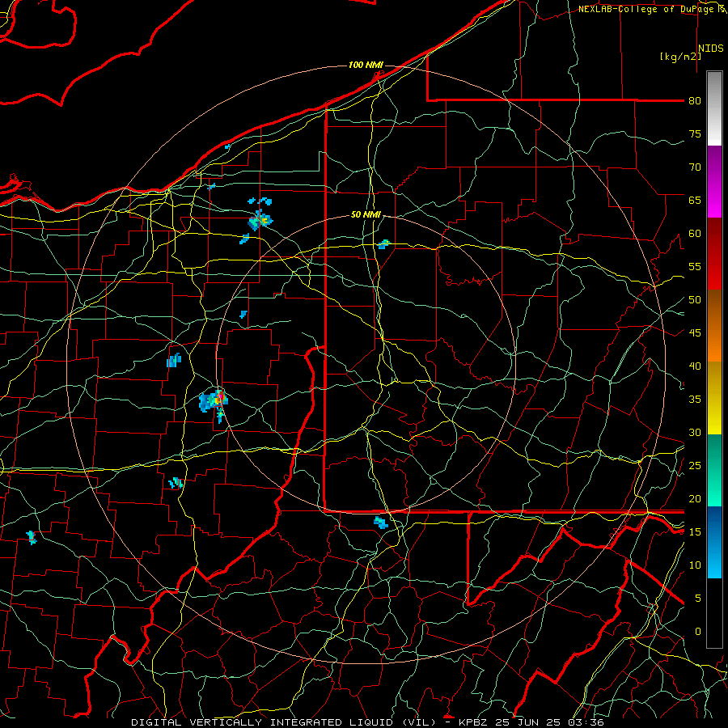728x728 pixels.
Task: Pick the magenta-purple segment of the color bar
Action: click(x=714, y=181)
